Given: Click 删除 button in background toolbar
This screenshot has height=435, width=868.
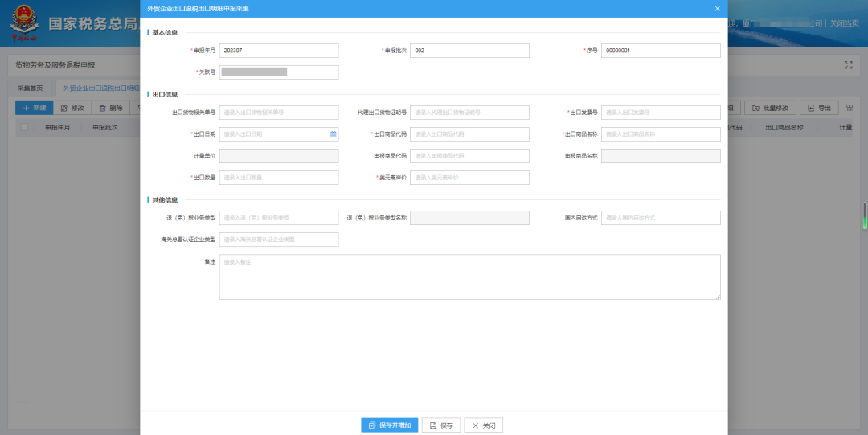Looking at the screenshot, I should click(110, 108).
